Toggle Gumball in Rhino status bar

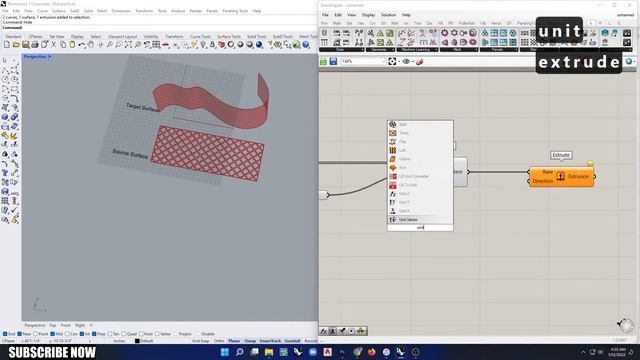click(x=292, y=341)
